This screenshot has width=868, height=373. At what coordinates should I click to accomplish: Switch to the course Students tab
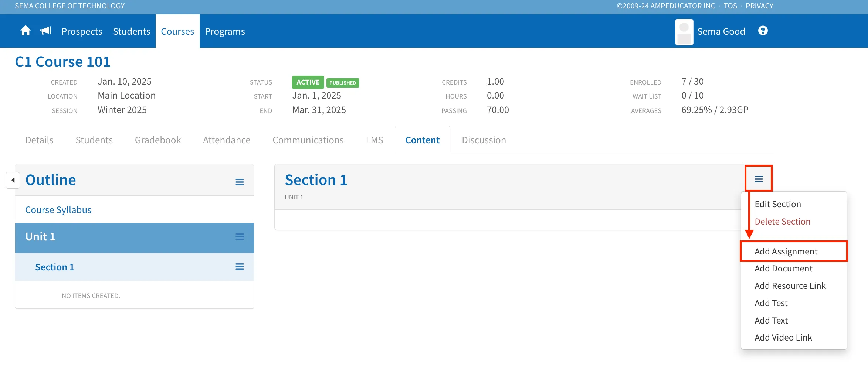pos(94,140)
